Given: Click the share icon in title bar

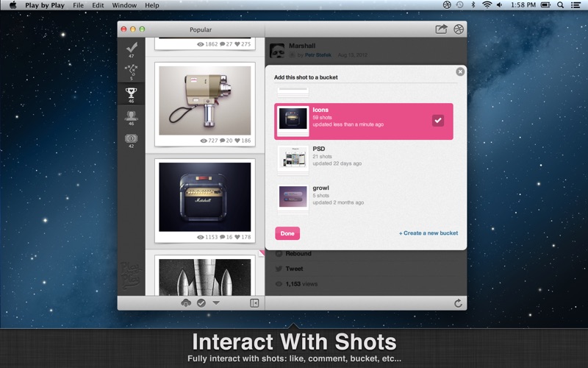Looking at the screenshot, I should click(x=441, y=29).
